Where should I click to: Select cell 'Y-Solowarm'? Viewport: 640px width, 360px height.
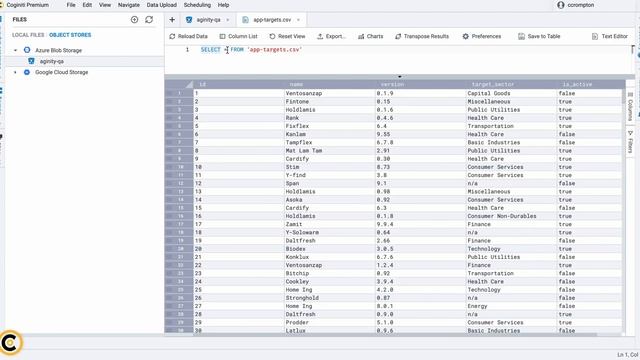point(330,232)
